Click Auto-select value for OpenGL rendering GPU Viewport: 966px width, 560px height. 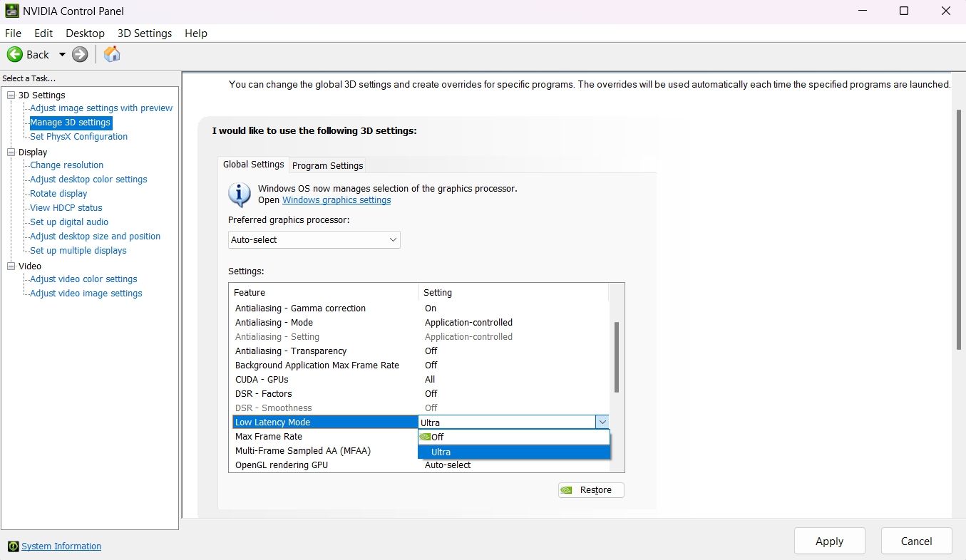click(448, 465)
